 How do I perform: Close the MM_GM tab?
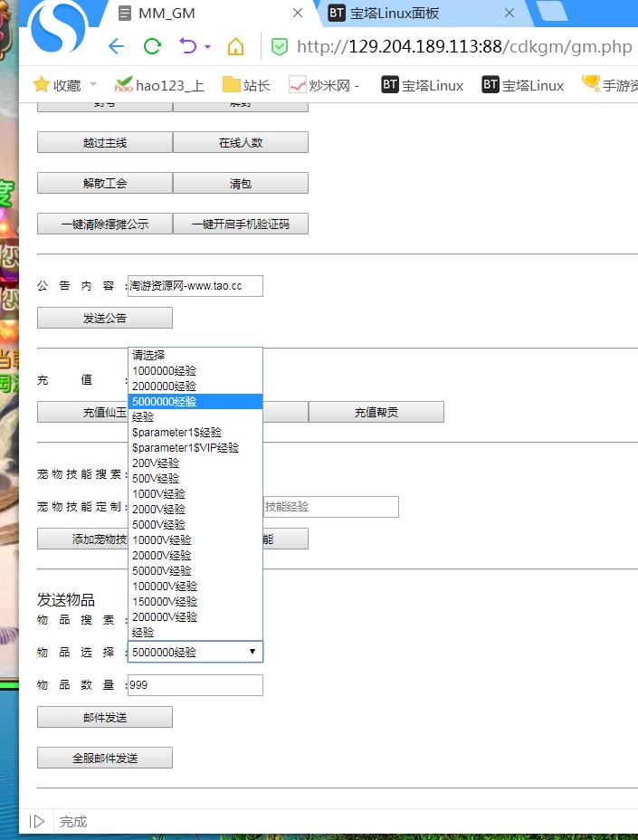pyautogui.click(x=298, y=14)
